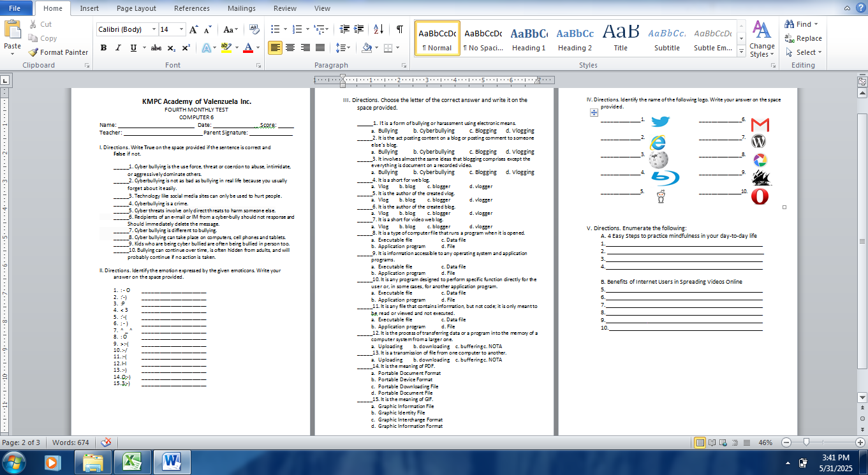The height and width of the screenshot is (475, 868).
Task: Apply the Title style
Action: pyautogui.click(x=621, y=38)
